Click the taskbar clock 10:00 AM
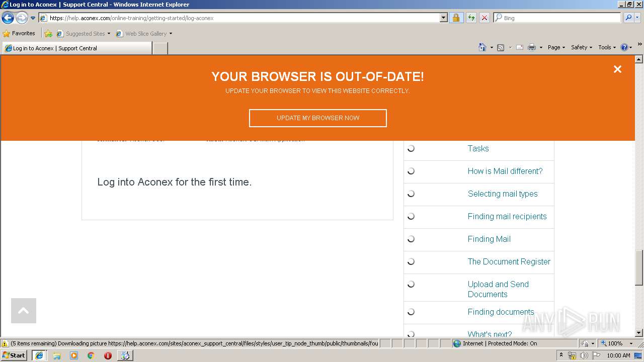The image size is (644, 362). coord(618,355)
